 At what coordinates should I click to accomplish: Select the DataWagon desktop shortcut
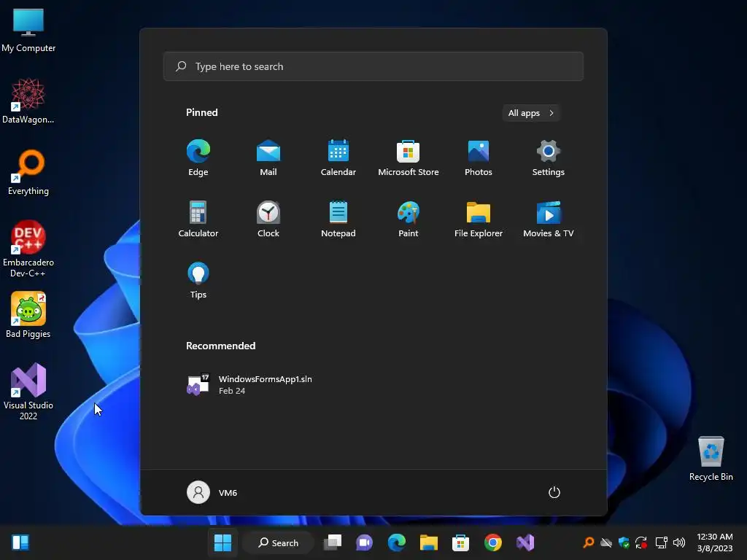28,101
